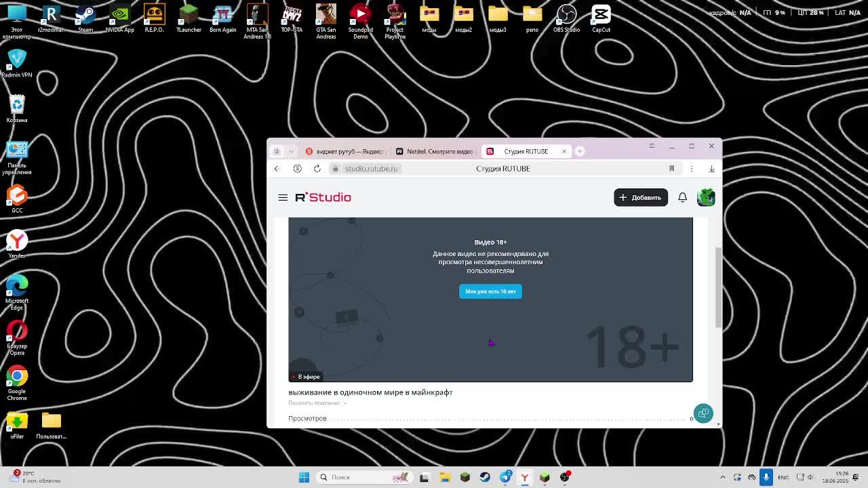Switch ENG input language in taskbar
This screenshot has height=488, width=868.
click(783, 477)
